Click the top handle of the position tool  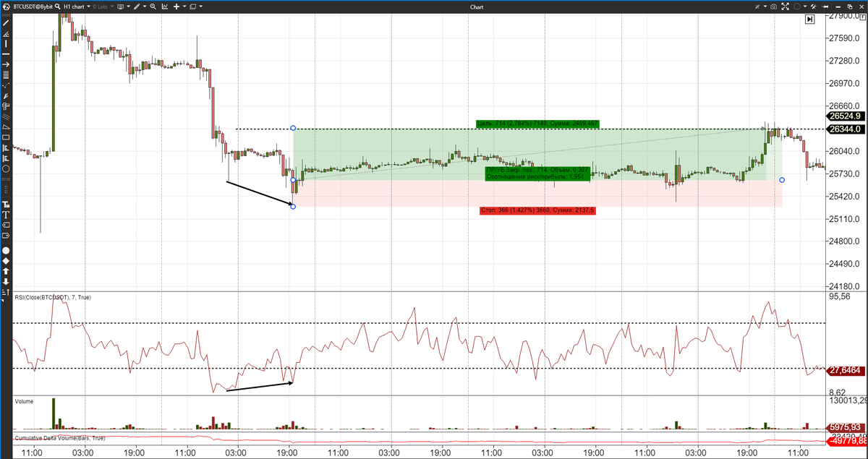(x=293, y=128)
